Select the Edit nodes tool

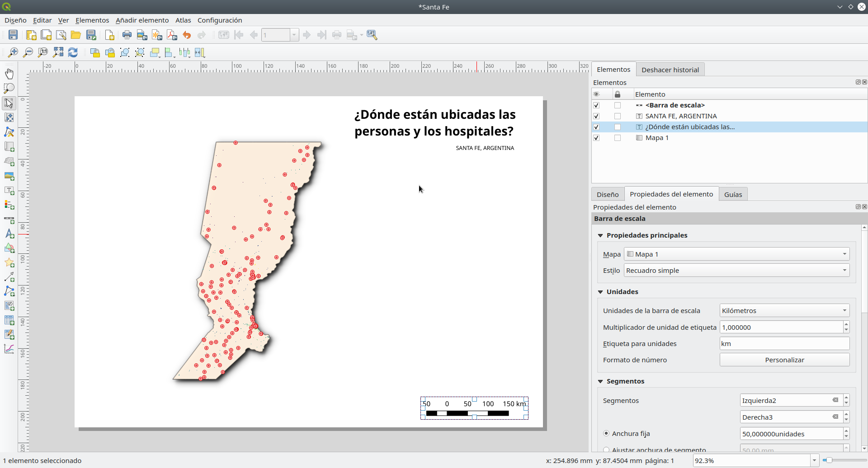(9, 132)
